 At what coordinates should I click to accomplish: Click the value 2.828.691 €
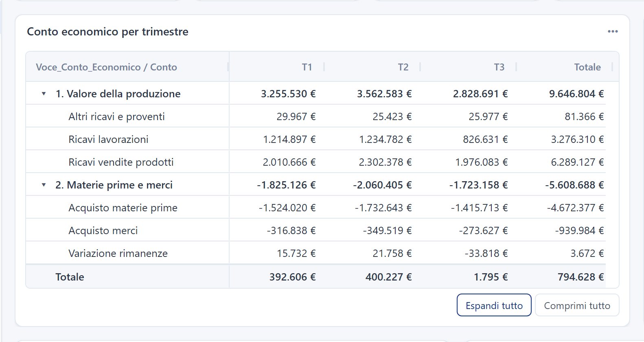(x=480, y=94)
